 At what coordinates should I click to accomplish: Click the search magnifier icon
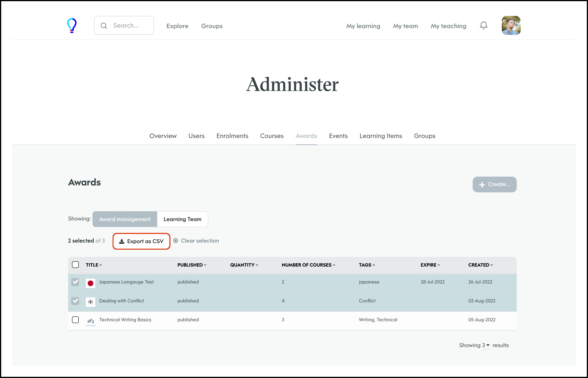(104, 26)
